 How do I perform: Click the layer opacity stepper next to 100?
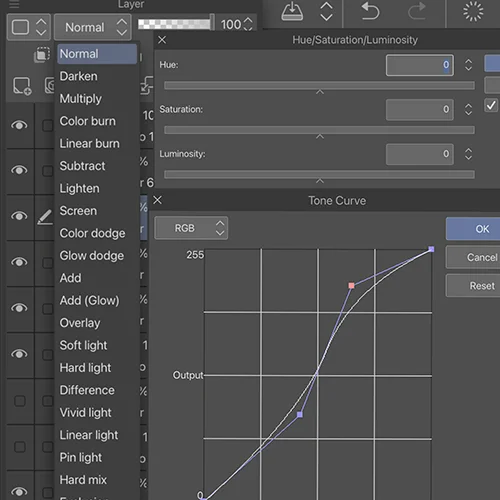tap(248, 24)
